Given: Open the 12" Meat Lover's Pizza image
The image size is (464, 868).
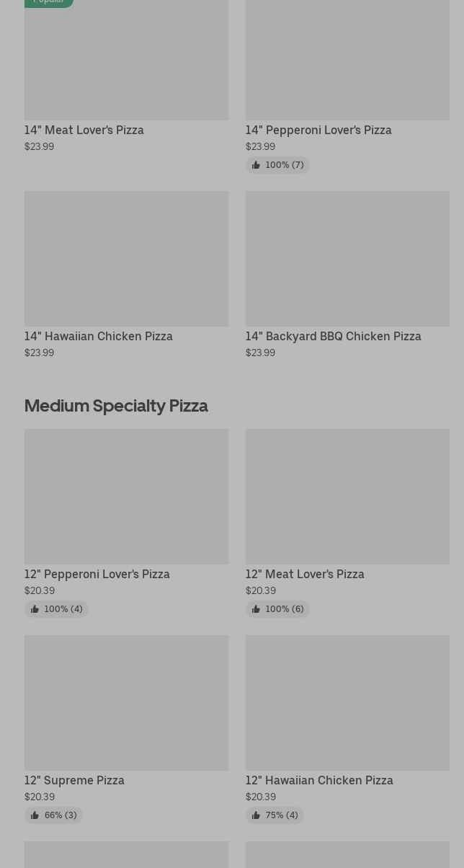Looking at the screenshot, I should tap(347, 496).
